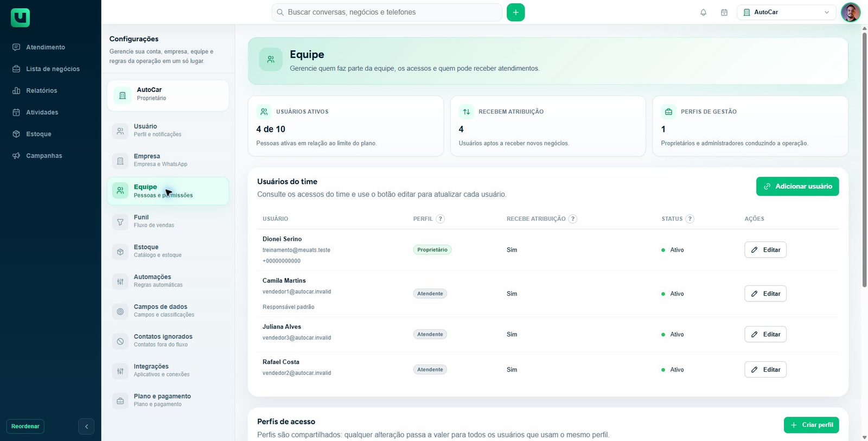
Task: Click the Criar perfil button
Action: click(x=811, y=425)
